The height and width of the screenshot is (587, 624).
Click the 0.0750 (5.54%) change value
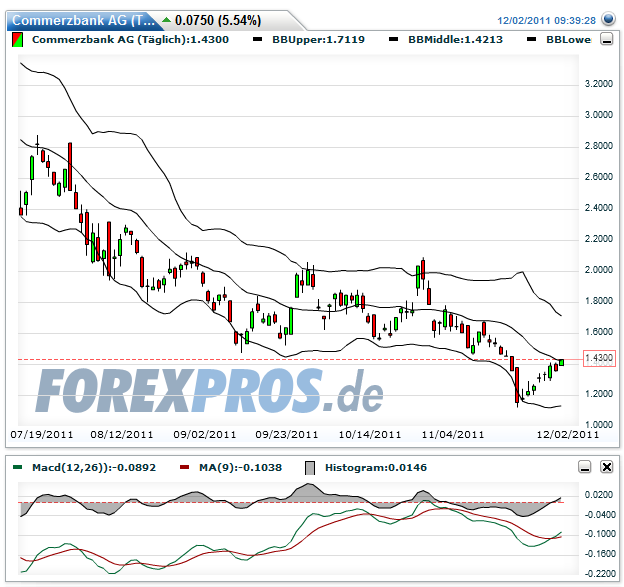(x=218, y=20)
